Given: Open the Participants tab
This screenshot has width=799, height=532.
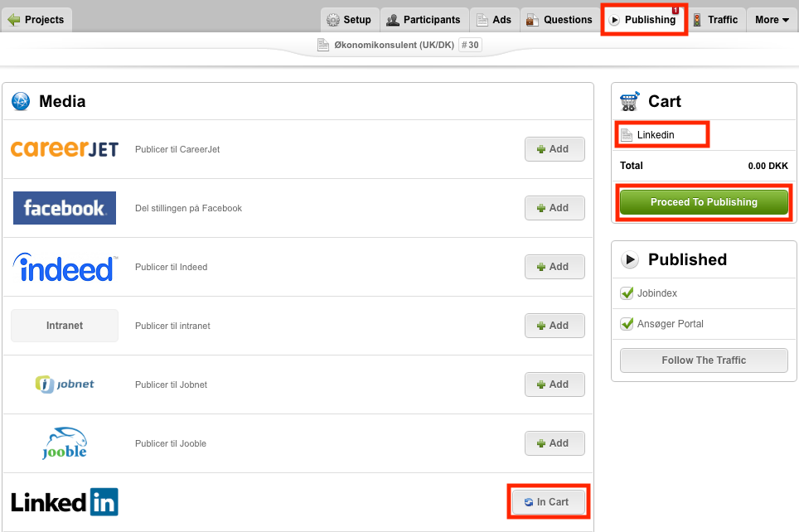Looking at the screenshot, I should (424, 20).
